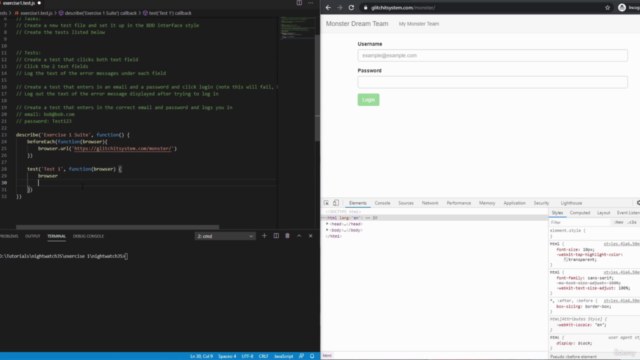Click the green Login button
640x360 pixels.
click(x=368, y=100)
